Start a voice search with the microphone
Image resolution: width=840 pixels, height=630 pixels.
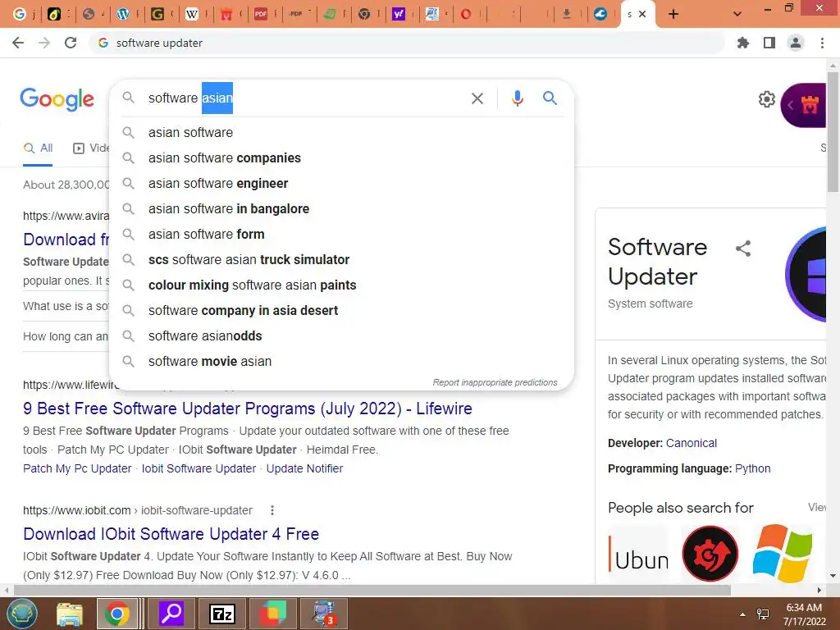(x=518, y=98)
